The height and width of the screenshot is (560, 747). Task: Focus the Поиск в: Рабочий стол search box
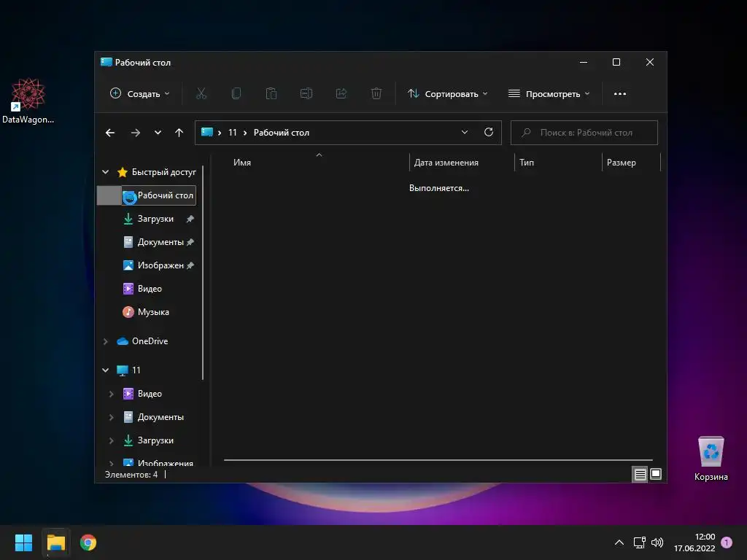click(584, 133)
